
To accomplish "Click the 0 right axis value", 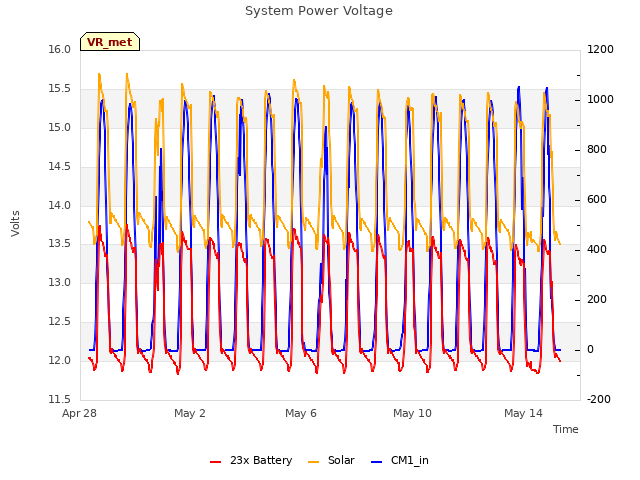I will point(590,349).
